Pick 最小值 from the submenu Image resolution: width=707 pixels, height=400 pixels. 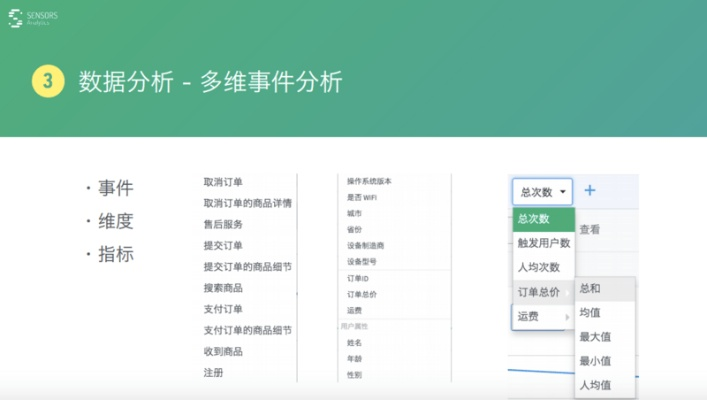click(x=595, y=361)
